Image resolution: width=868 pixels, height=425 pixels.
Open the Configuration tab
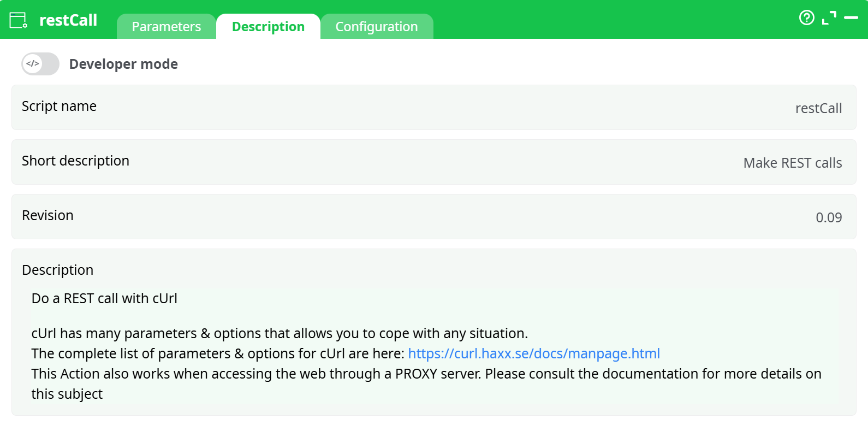(x=376, y=27)
